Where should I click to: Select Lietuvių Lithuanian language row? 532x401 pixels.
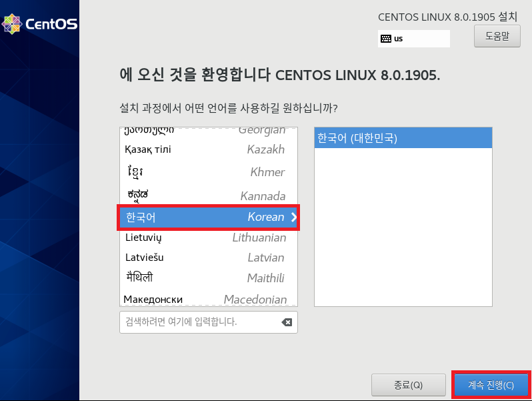[208, 238]
